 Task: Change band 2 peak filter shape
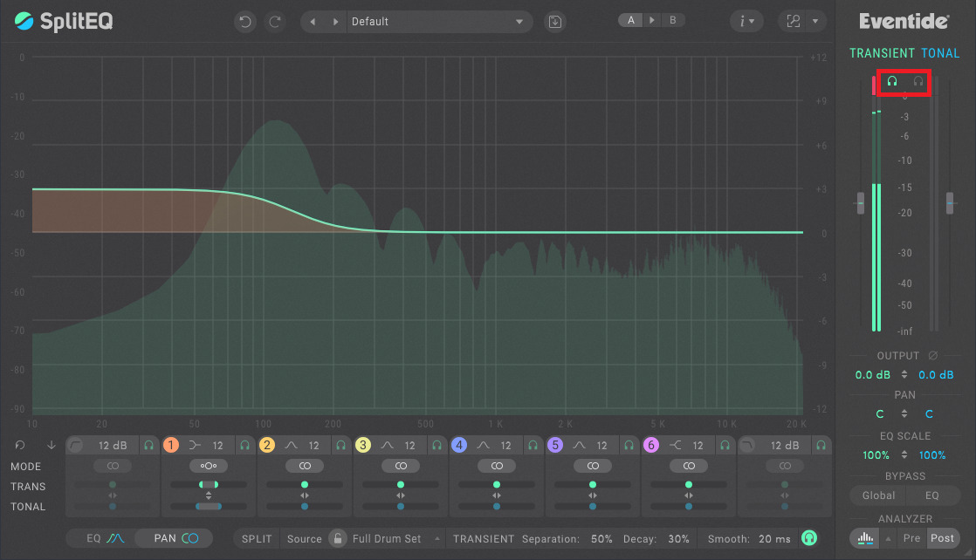[292, 445]
